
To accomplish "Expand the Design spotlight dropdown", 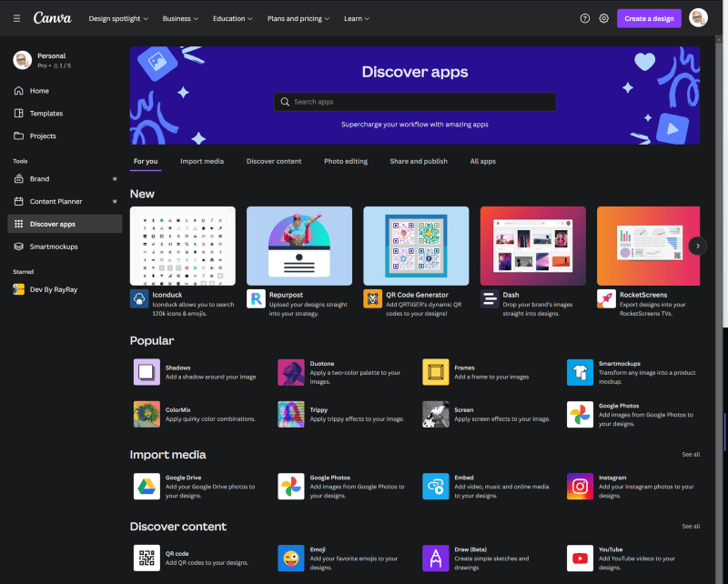I will [118, 18].
